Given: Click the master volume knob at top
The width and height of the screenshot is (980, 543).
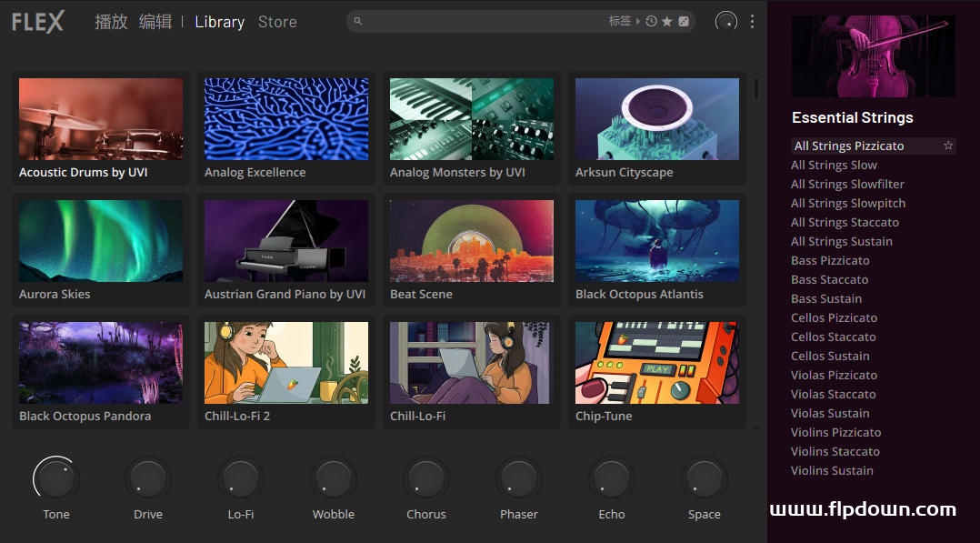Looking at the screenshot, I should pos(726,21).
